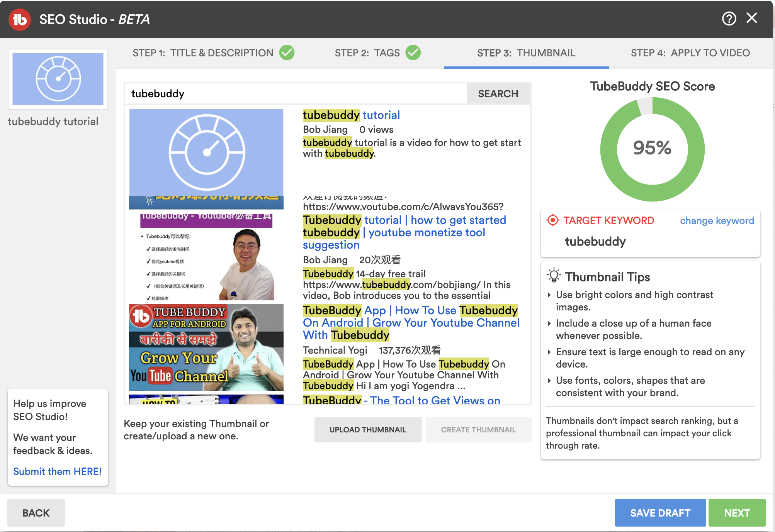Click 'Help us improve SEO Studio!' text
The height and width of the screenshot is (532, 775).
click(49, 410)
